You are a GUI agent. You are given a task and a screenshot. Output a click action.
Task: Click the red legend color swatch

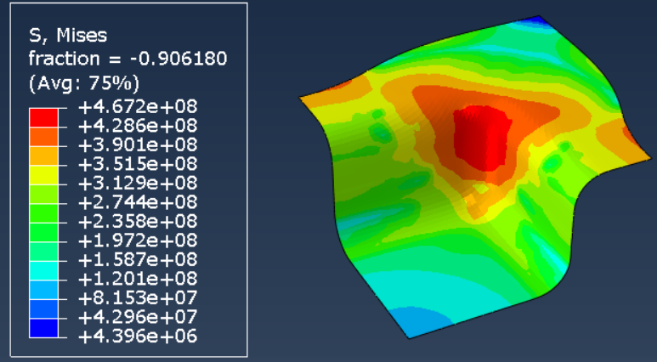[44, 118]
